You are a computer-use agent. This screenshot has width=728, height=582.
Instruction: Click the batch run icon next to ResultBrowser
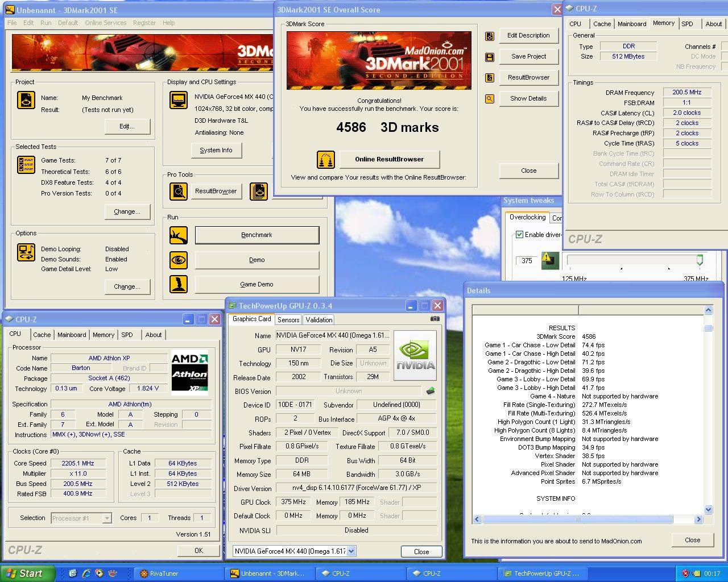(x=259, y=191)
